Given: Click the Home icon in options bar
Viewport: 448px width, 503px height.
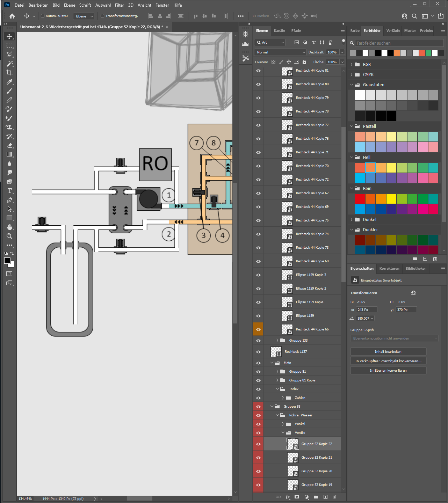Looking at the screenshot, I should [x=12, y=16].
